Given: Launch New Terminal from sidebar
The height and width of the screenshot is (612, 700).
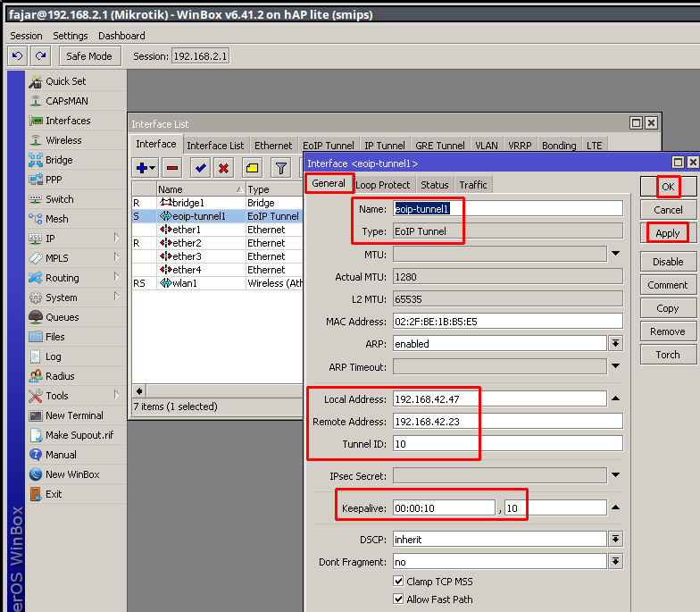Looking at the screenshot, I should click(x=74, y=415).
